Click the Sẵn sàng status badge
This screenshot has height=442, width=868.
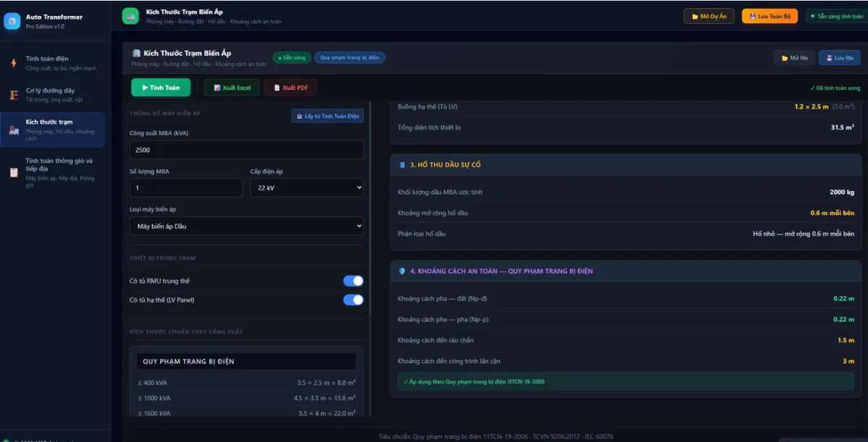pos(291,57)
